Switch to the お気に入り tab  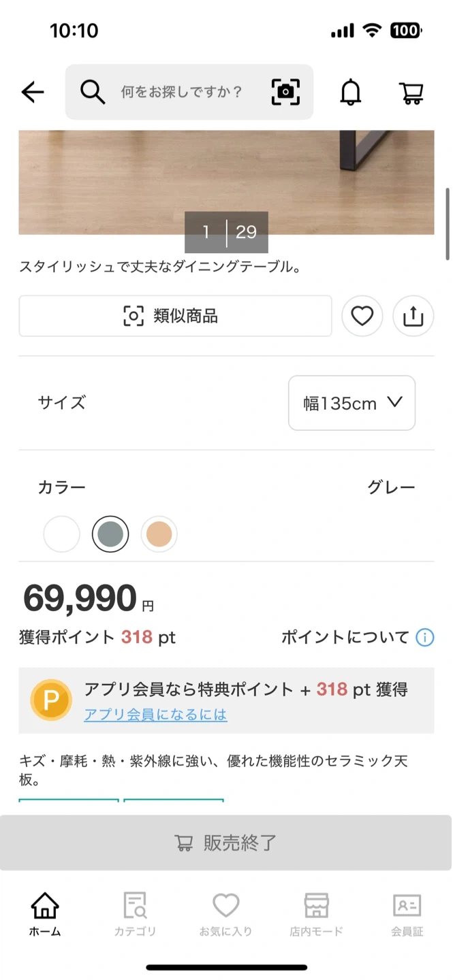pos(225,914)
